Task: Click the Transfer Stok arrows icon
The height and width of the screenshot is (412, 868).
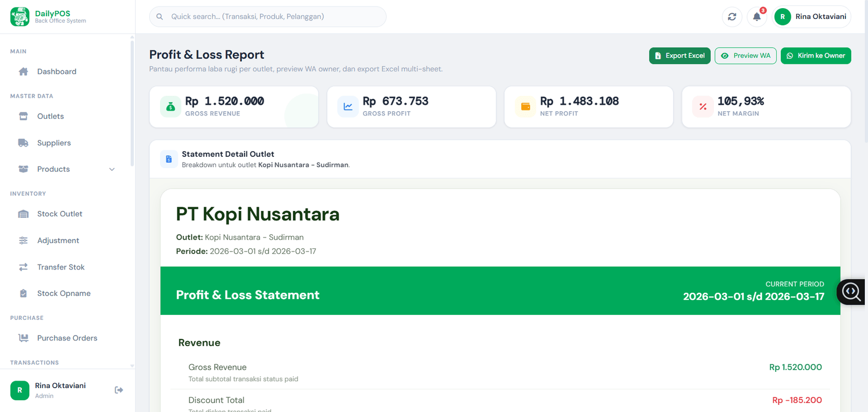Action: 23,267
